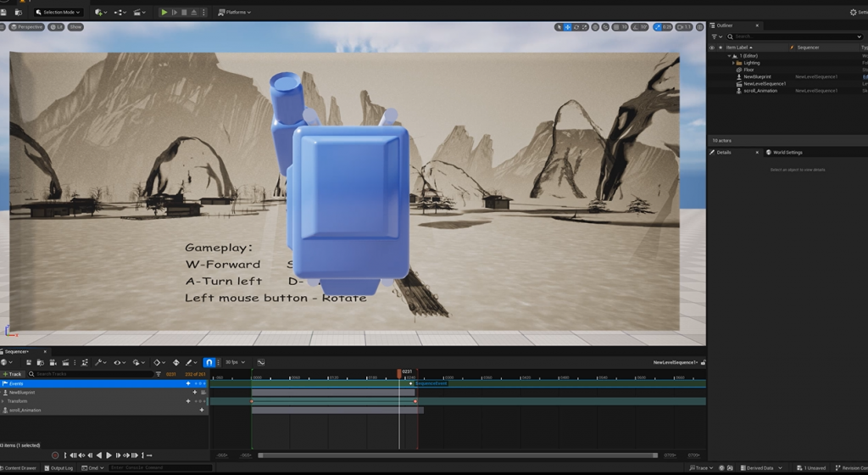Play the sequence forward
Image resolution: width=868 pixels, height=475 pixels.
tap(108, 455)
